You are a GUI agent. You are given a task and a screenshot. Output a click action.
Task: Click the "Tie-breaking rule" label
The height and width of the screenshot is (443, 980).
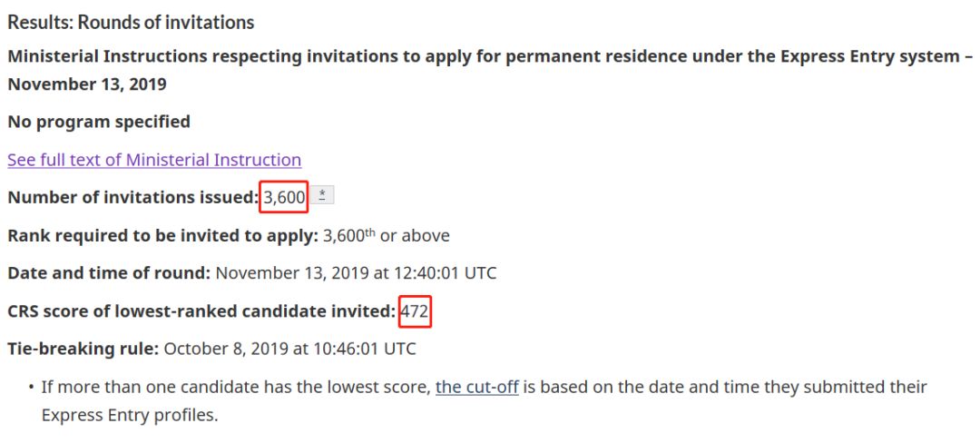coord(83,349)
